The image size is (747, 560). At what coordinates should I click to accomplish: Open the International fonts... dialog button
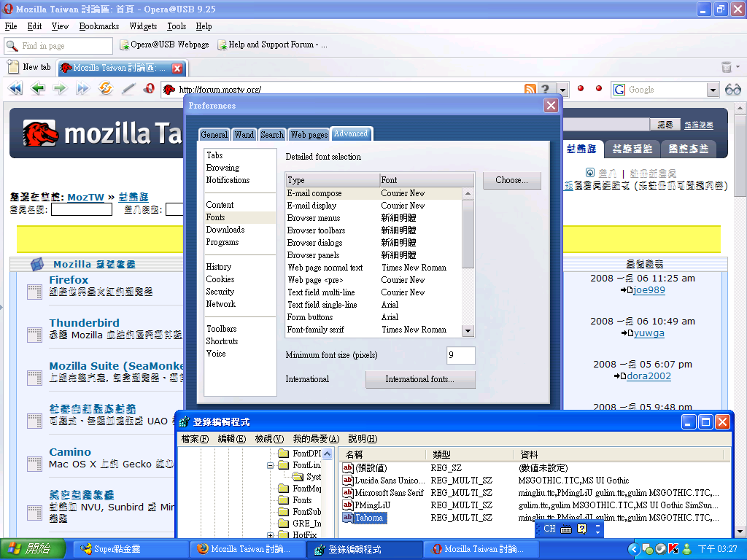point(419,379)
